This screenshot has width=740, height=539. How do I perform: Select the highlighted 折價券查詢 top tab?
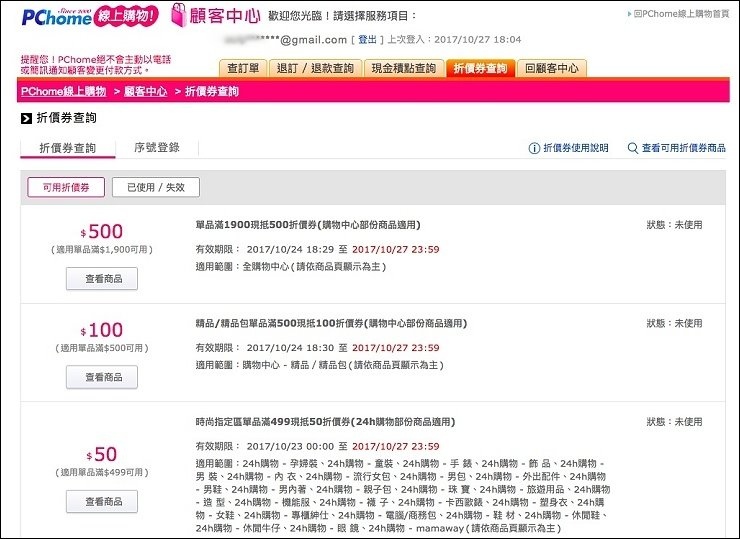(480, 68)
